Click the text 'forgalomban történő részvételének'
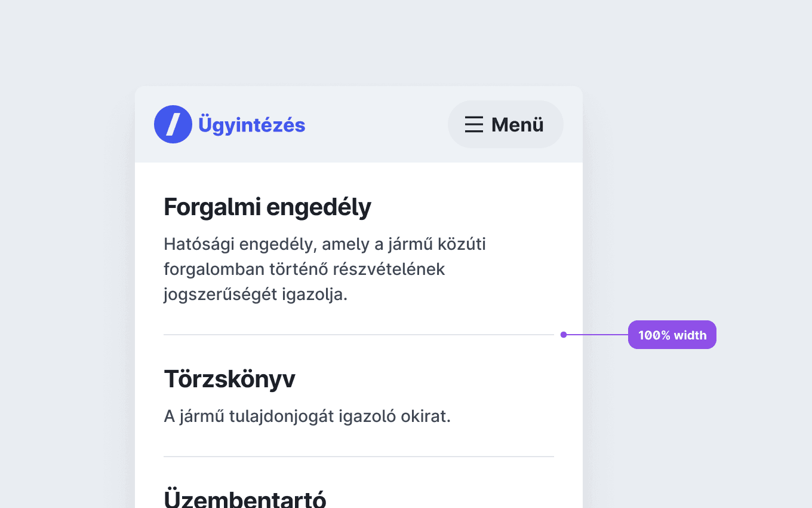 pyautogui.click(x=304, y=269)
